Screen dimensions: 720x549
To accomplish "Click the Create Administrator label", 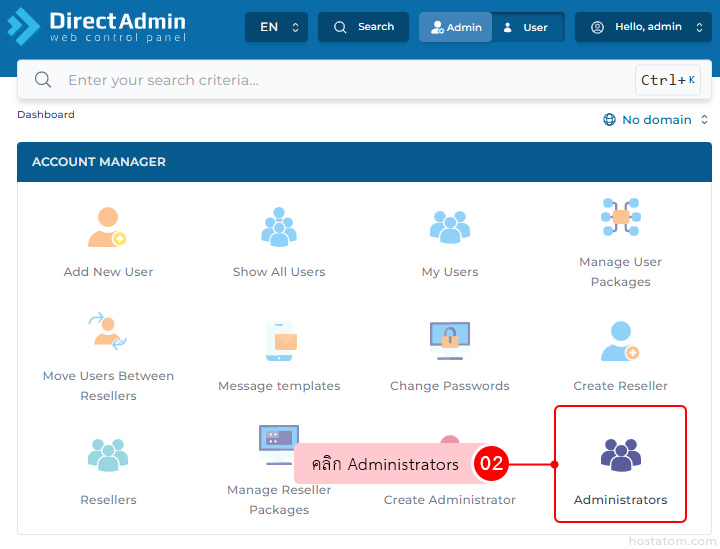I will point(450,499).
